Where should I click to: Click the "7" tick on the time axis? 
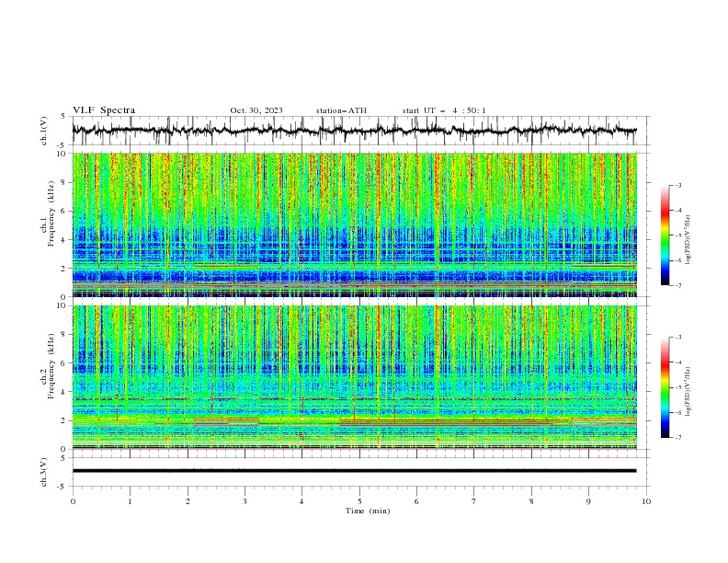tap(474, 501)
